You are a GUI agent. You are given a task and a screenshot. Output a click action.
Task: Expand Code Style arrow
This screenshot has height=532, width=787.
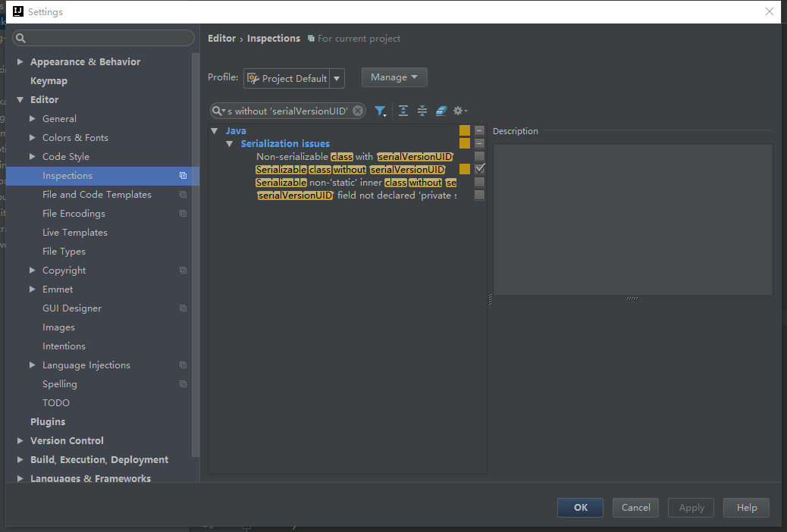32,157
